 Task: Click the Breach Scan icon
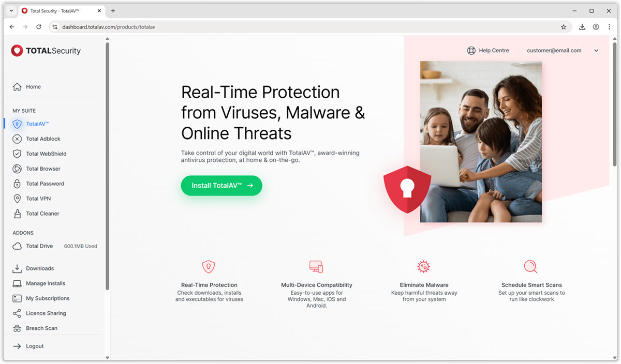pos(17,328)
